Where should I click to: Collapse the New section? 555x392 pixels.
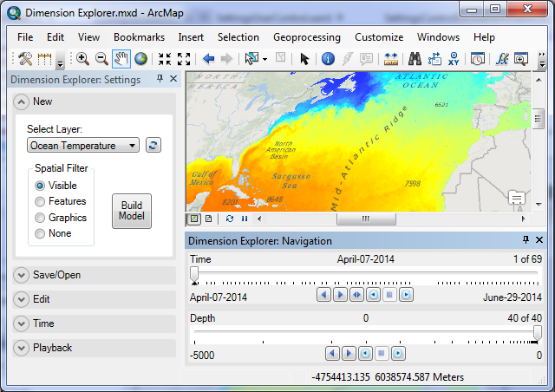pos(21,102)
